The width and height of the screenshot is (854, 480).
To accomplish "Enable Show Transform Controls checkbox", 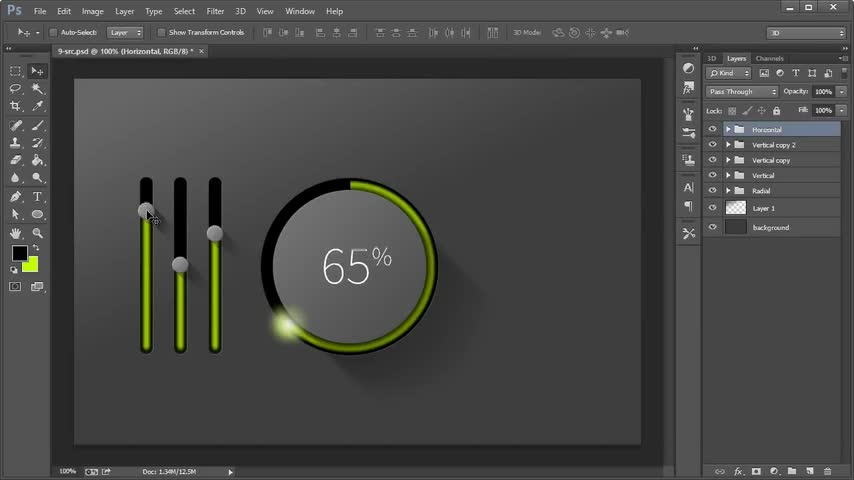I will pyautogui.click(x=161, y=33).
